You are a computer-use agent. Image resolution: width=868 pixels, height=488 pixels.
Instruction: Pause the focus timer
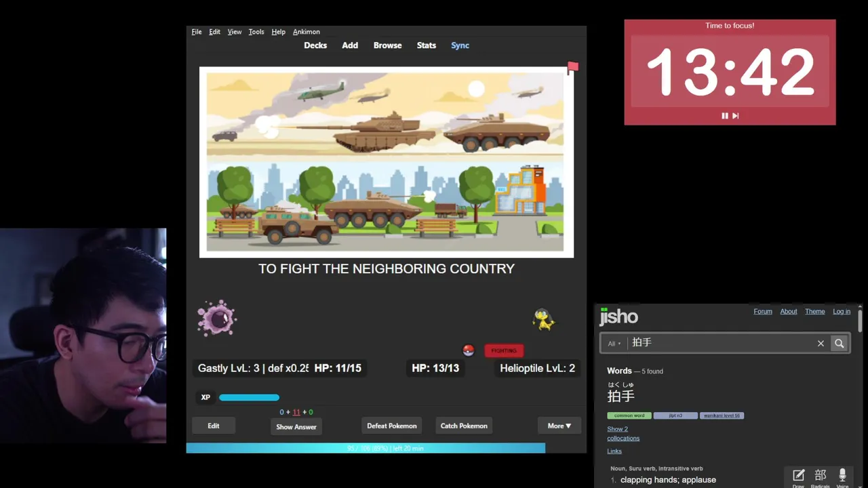(725, 116)
